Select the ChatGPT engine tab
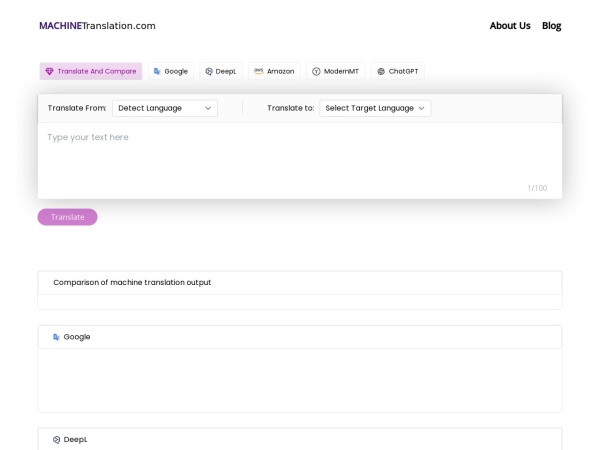The width and height of the screenshot is (600, 450). (x=398, y=71)
